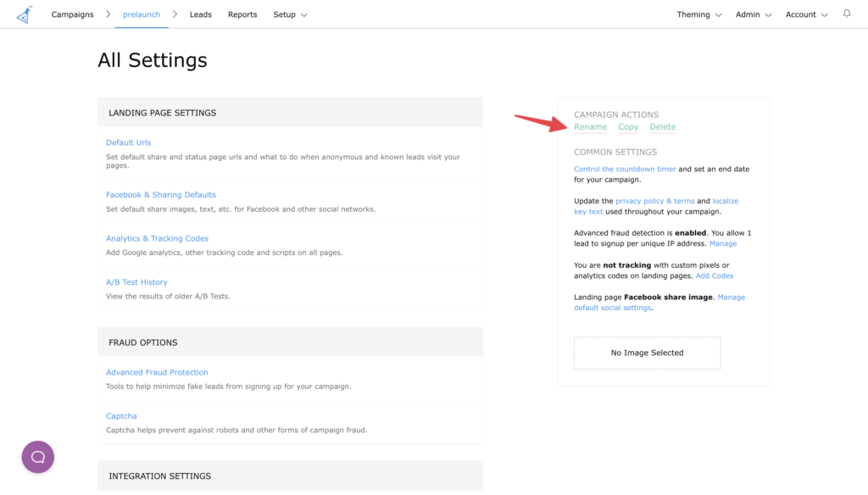Open privacy policy & terms link

(x=655, y=201)
